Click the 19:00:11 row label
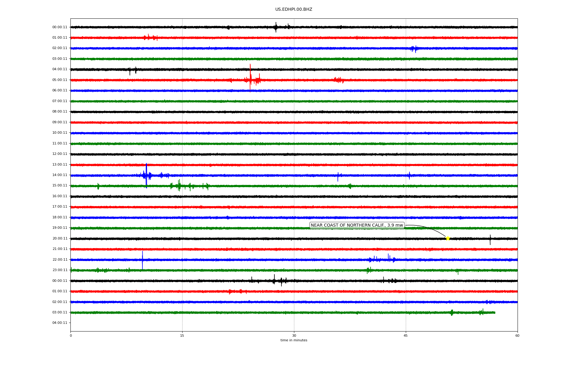Screen dimensions: 588x368 point(60,228)
